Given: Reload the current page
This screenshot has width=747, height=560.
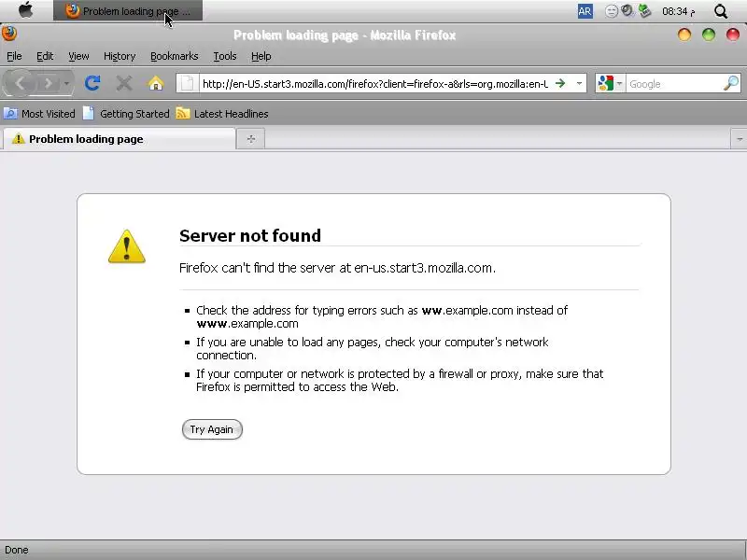Looking at the screenshot, I should [92, 83].
